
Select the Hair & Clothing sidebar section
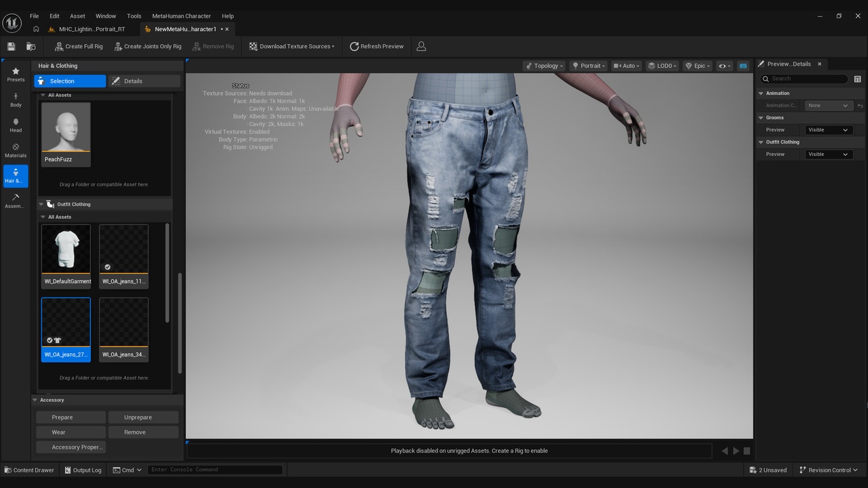pos(16,176)
